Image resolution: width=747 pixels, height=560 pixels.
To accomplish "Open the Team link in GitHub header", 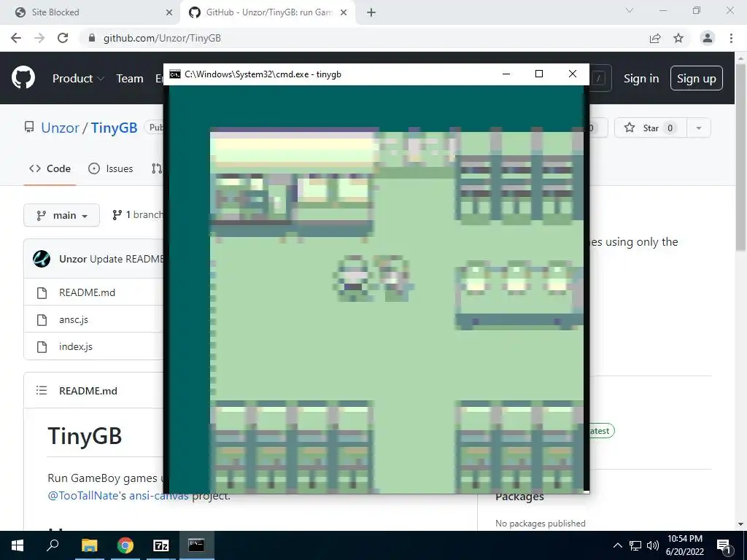I will click(x=130, y=78).
